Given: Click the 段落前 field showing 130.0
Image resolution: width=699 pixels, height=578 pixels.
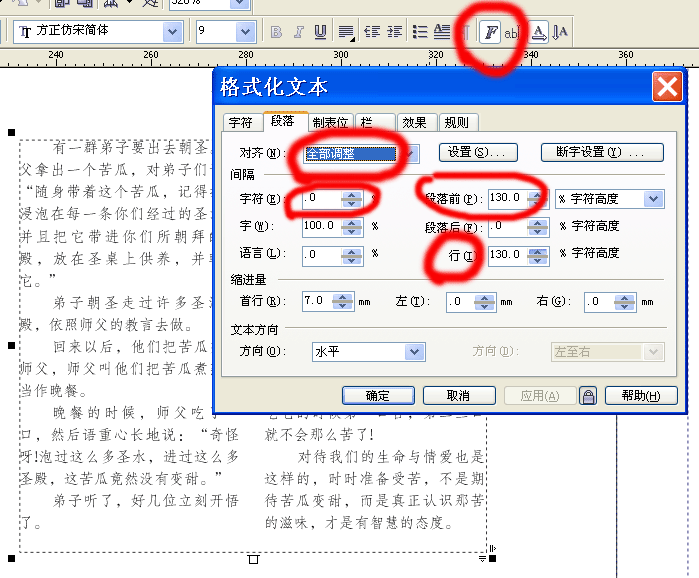Looking at the screenshot, I should [508, 199].
